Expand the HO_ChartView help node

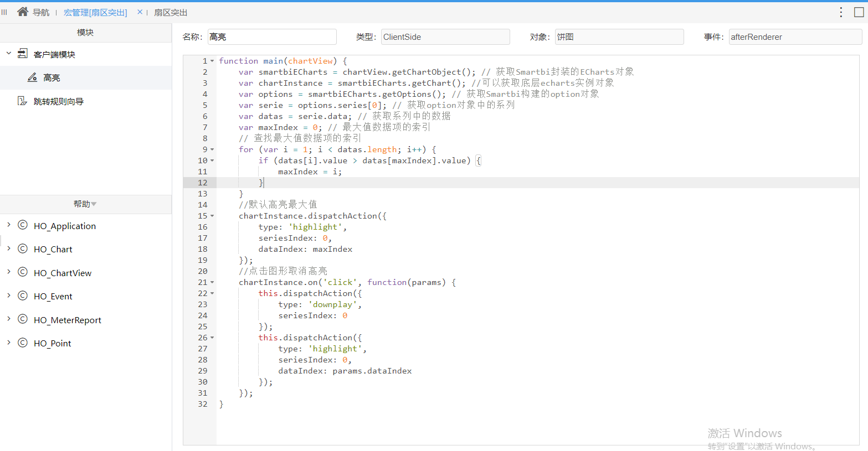[9, 272]
